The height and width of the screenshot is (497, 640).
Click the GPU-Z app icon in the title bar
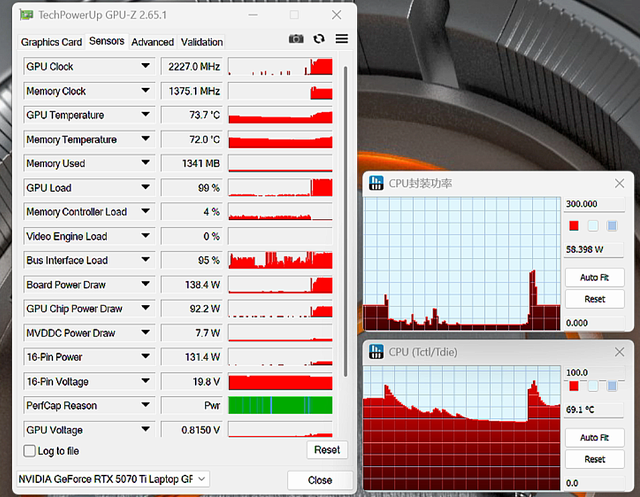coord(26,15)
